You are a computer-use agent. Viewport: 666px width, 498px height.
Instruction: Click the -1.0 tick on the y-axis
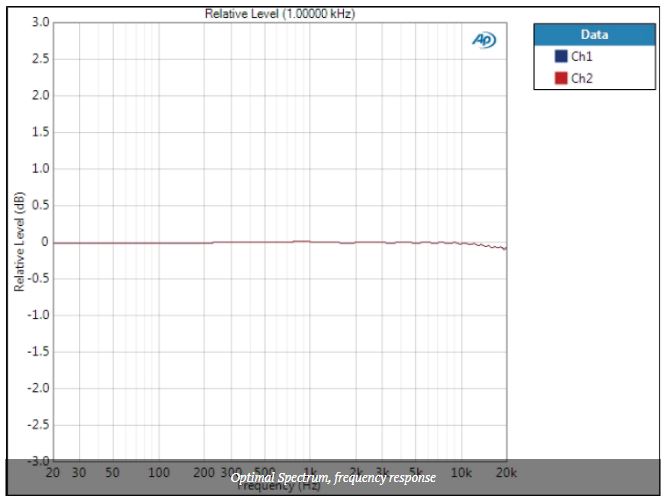(x=36, y=315)
